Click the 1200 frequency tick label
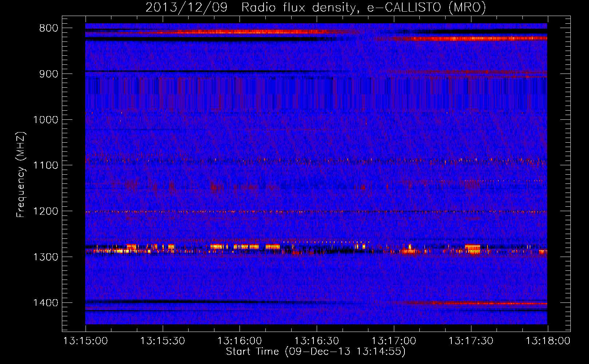The height and width of the screenshot is (364, 589). click(x=46, y=211)
